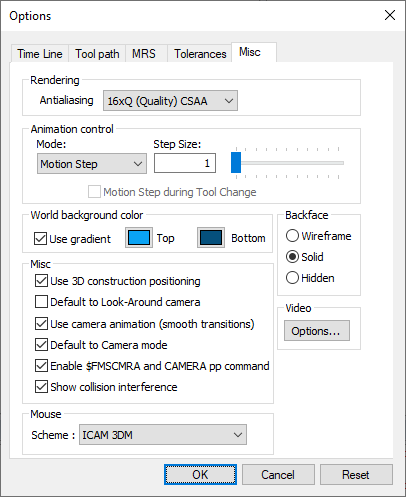This screenshot has height=497, width=406.
Task: Open the Tool path tab
Action: 97,54
